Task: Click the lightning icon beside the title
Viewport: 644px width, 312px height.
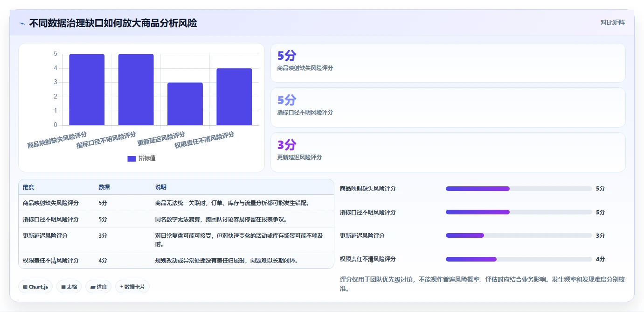Action: pyautogui.click(x=22, y=23)
